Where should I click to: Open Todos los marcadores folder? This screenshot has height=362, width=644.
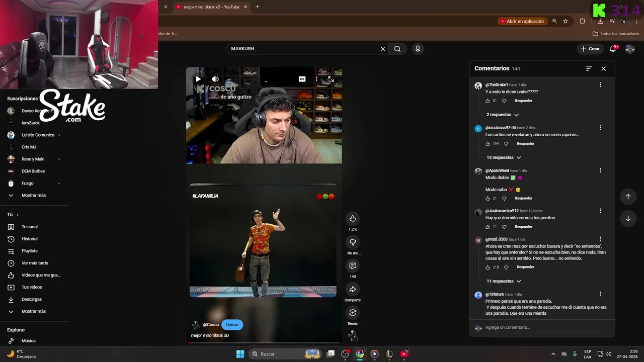point(616,34)
